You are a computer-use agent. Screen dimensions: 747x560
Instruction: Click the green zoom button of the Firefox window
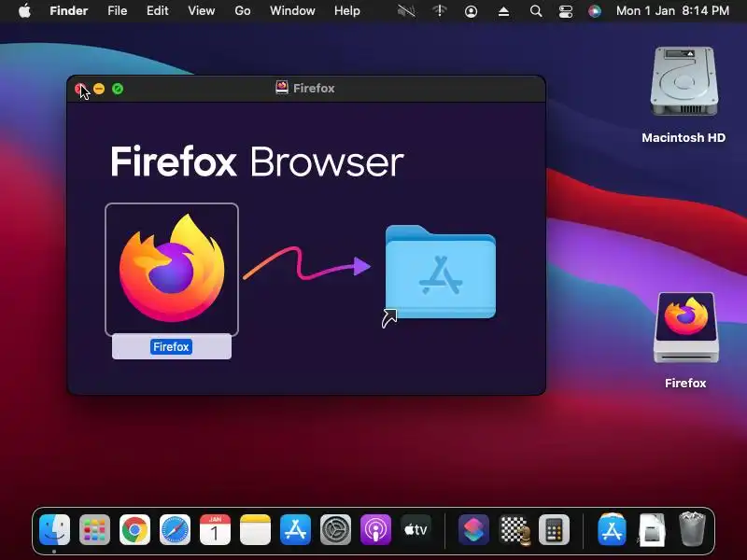pos(118,89)
